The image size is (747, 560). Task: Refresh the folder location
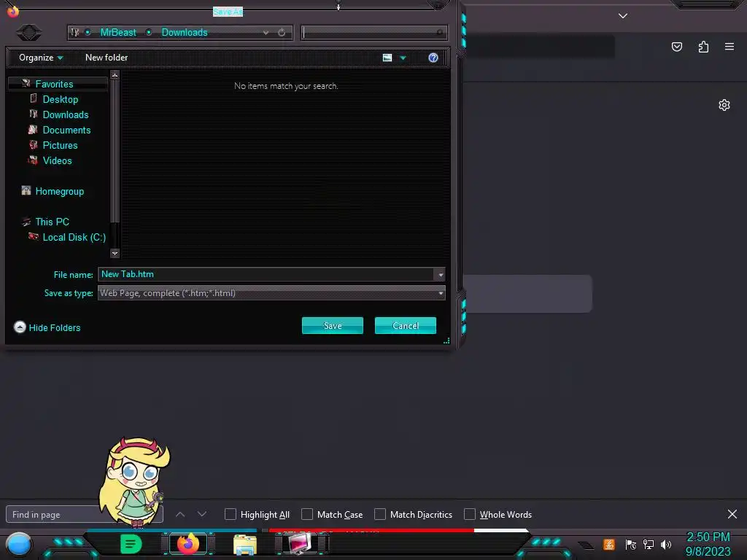coord(282,32)
